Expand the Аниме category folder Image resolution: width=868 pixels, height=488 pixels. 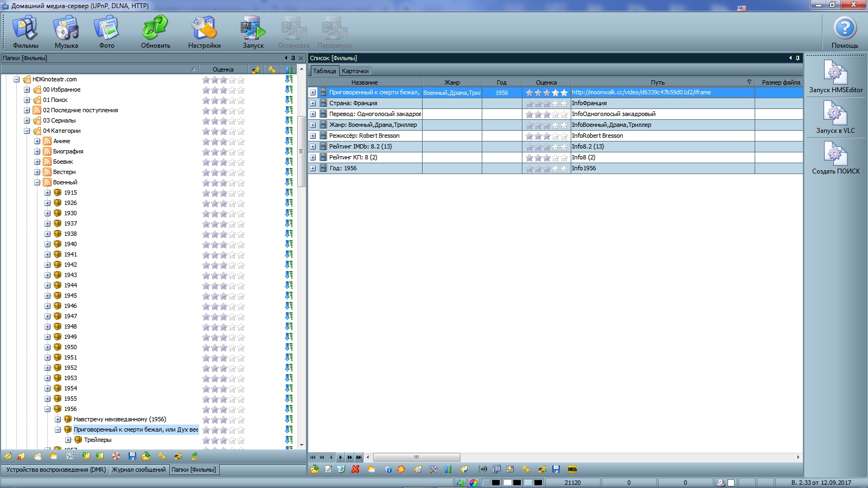point(37,141)
